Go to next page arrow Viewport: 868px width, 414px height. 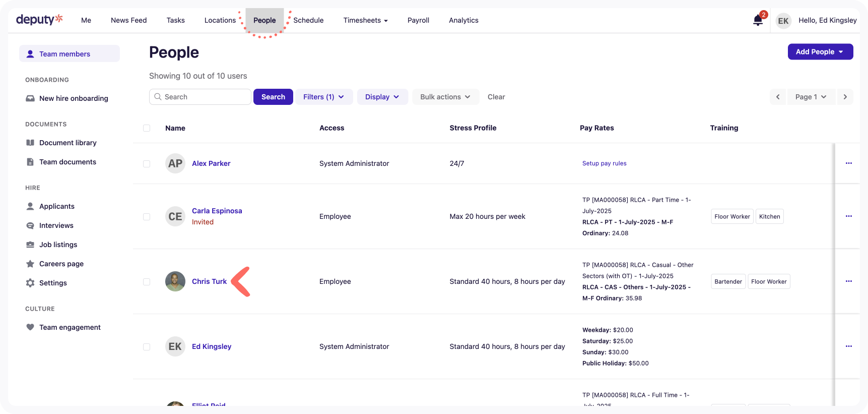pos(845,97)
